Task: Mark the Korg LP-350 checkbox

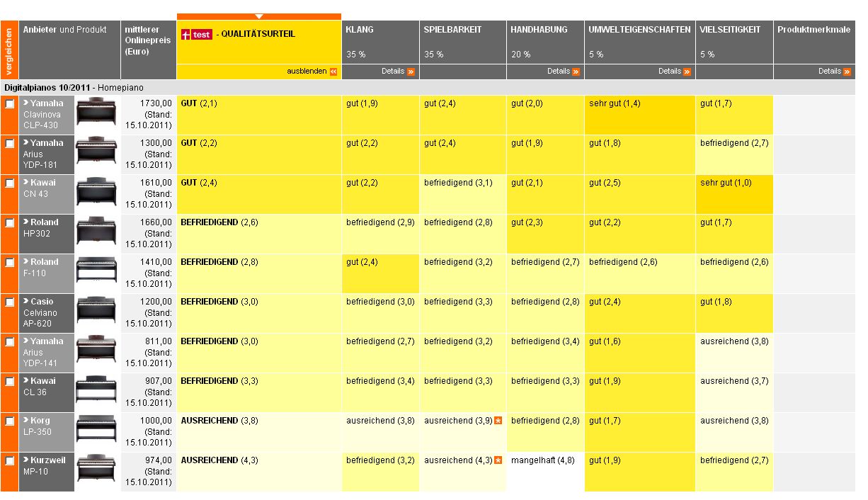Action: point(9,421)
